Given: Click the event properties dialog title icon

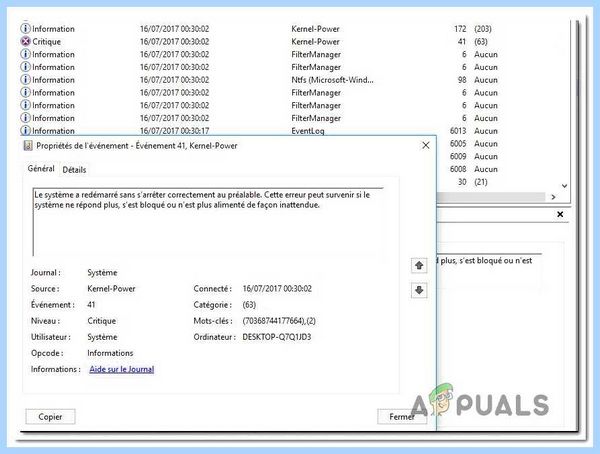Looking at the screenshot, I should tap(28, 145).
